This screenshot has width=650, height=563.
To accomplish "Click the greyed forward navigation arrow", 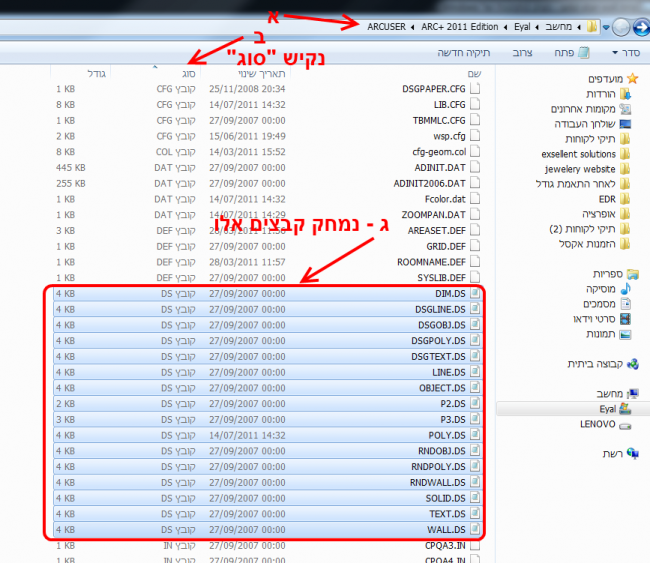I will pyautogui.click(x=618, y=26).
